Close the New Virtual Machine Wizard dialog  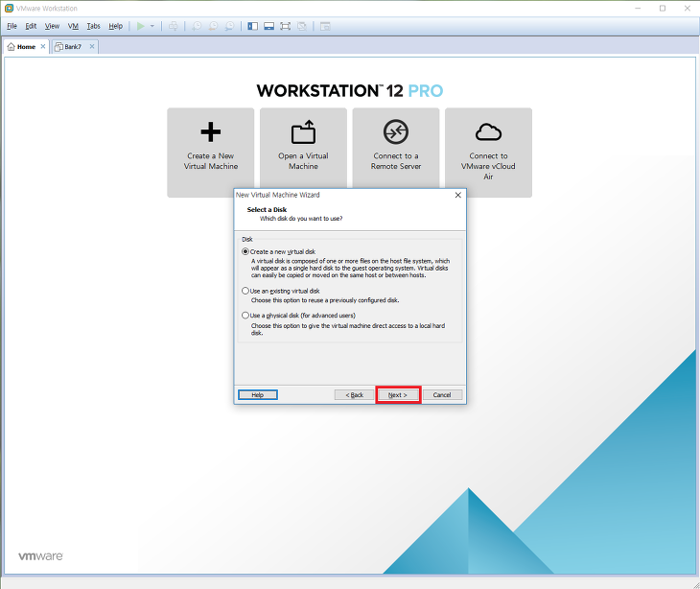[x=458, y=195]
